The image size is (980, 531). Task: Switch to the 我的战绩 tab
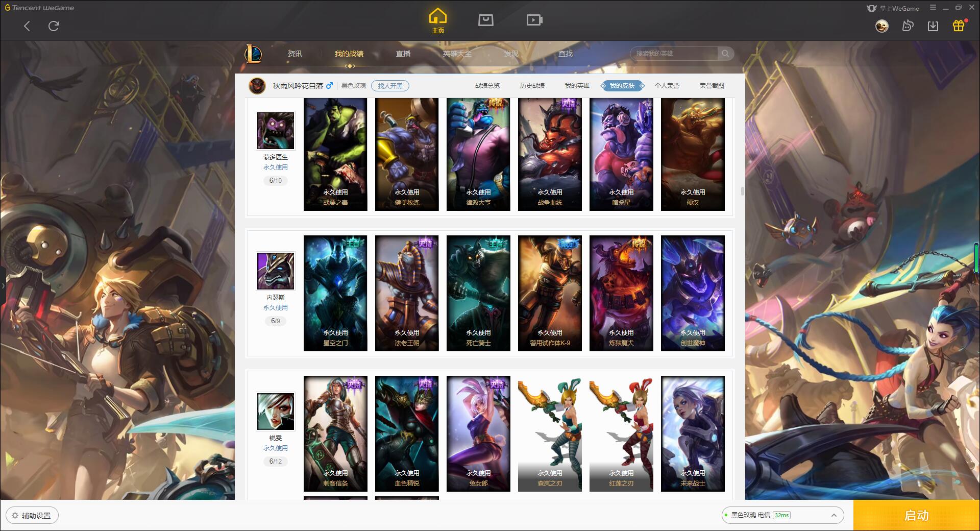[349, 54]
